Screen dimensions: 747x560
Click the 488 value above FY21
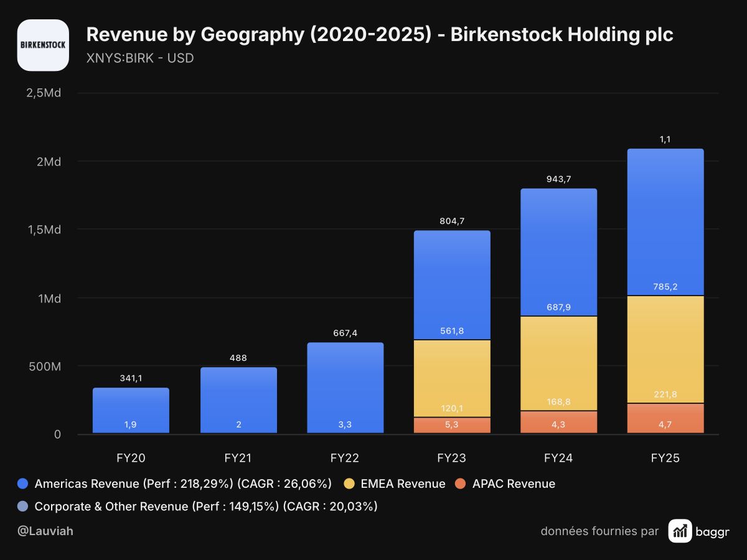238,358
